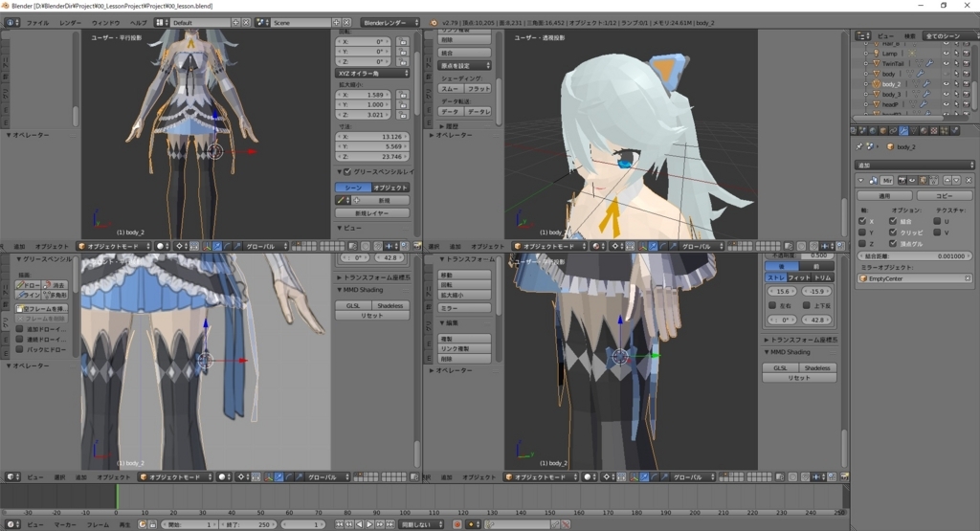The height and width of the screenshot is (531, 980).
Task: Move Mirror modifier up with arrow icon
Action: point(947,181)
